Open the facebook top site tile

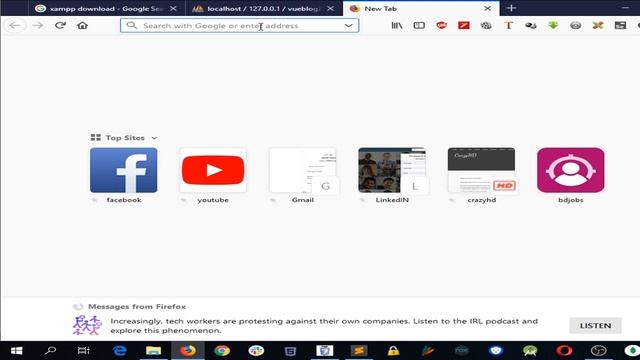[124, 170]
